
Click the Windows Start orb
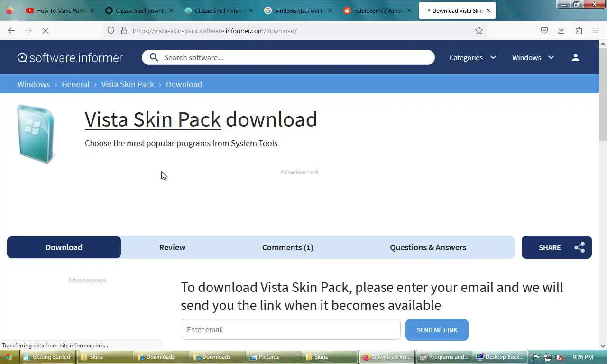9,357
